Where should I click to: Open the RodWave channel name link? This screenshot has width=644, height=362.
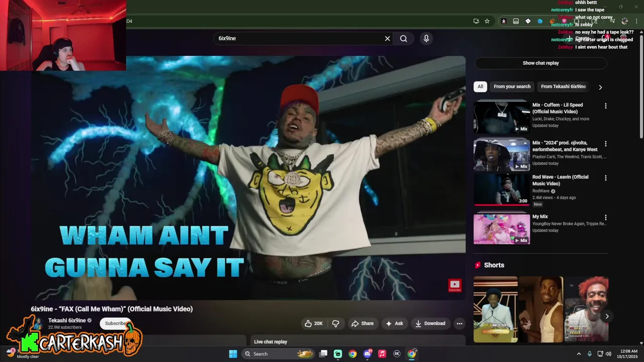541,191
